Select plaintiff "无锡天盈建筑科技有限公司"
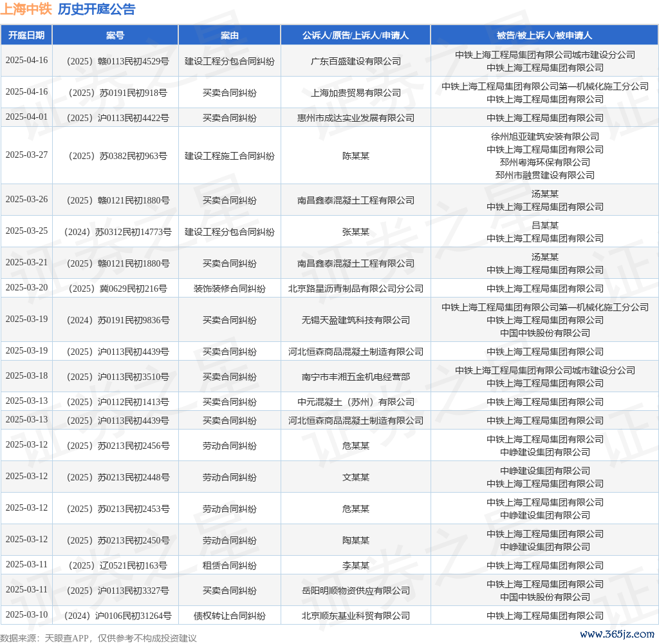 coord(355,321)
